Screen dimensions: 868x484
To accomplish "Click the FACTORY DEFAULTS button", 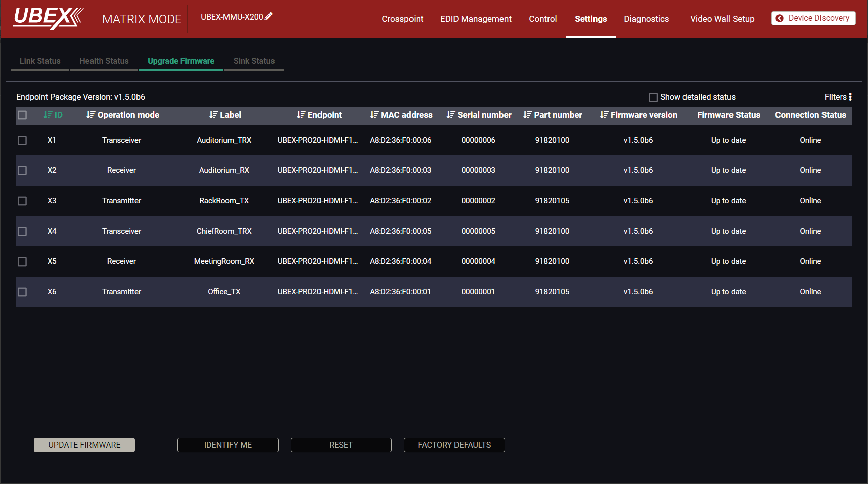I will point(454,445).
